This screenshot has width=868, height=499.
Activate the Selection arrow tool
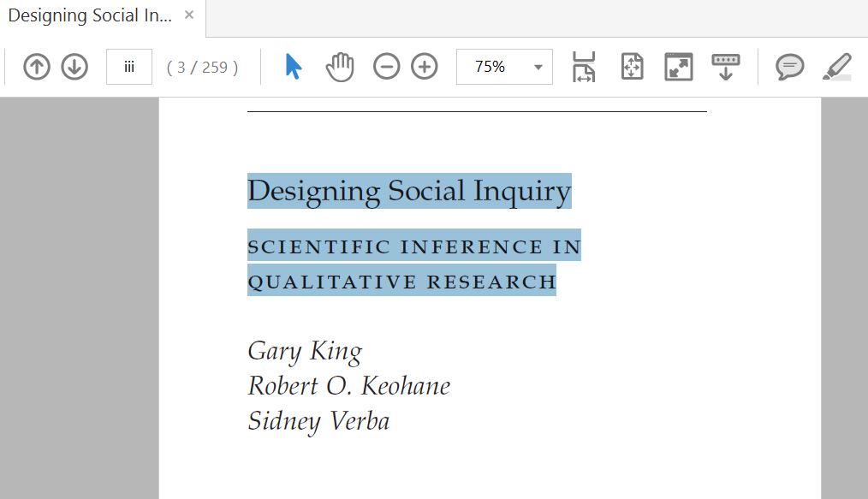click(293, 67)
